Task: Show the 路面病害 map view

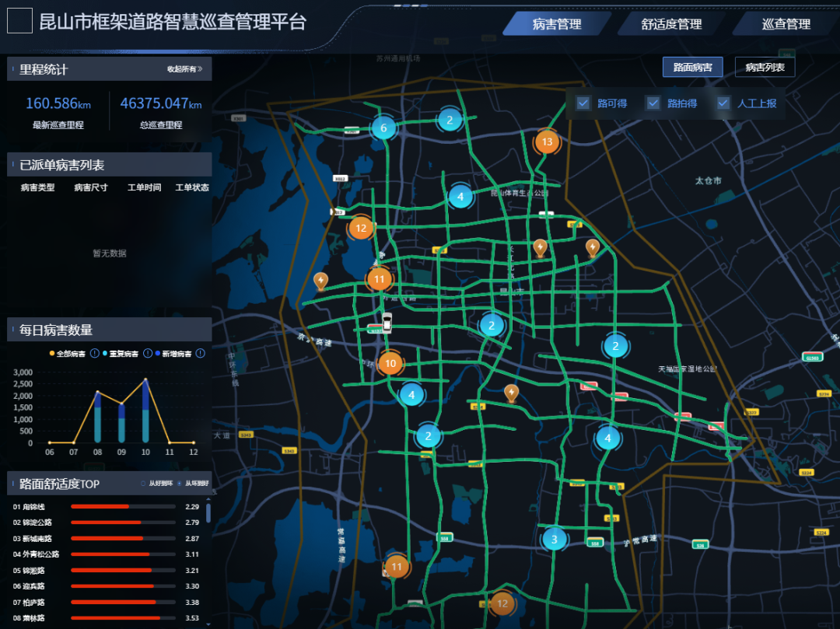Action: (693, 67)
